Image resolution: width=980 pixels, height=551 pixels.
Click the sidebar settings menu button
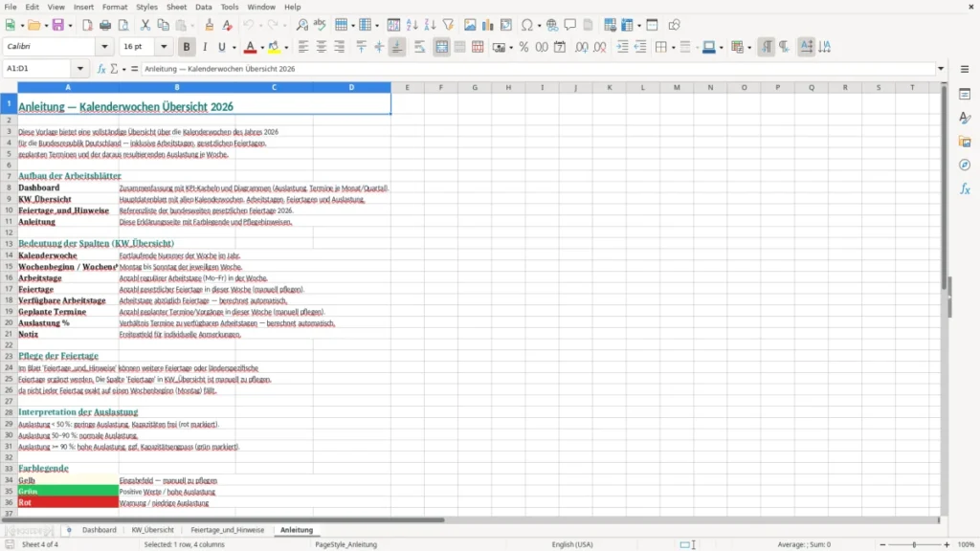pyautogui.click(x=965, y=69)
